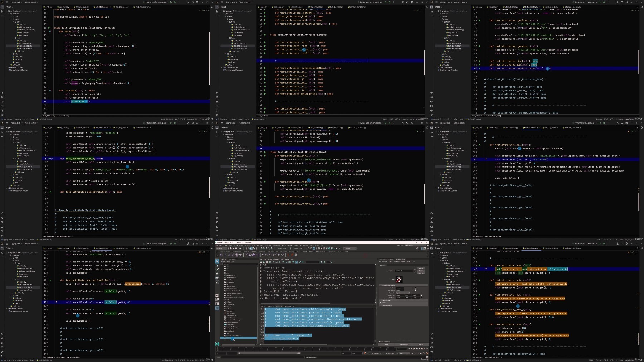Open the main menu hamburger icon in the setUp frame
Screen dimensions: 644x362
pos(7,2)
